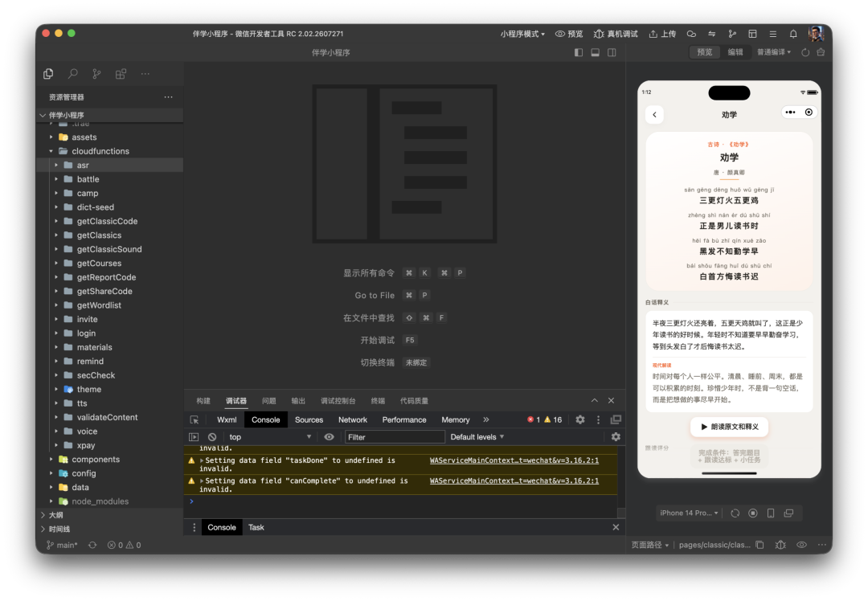Screen dimensions: 868x601
Task: Close the console drawer at the bottom
Action: [x=616, y=527]
